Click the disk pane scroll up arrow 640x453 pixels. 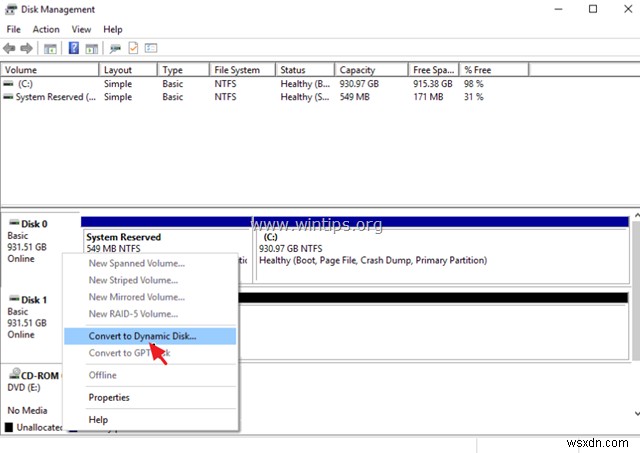636,215
